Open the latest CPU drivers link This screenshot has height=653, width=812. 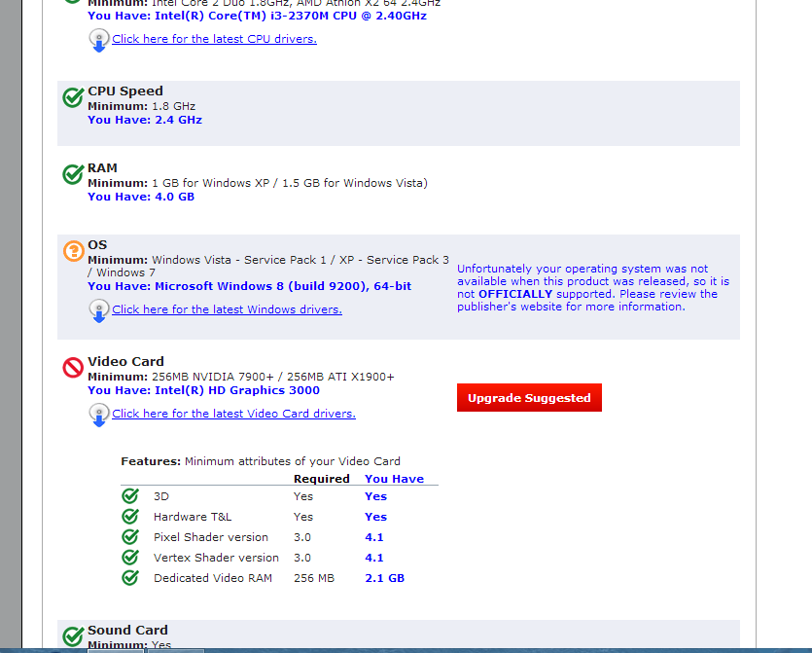[x=214, y=39]
